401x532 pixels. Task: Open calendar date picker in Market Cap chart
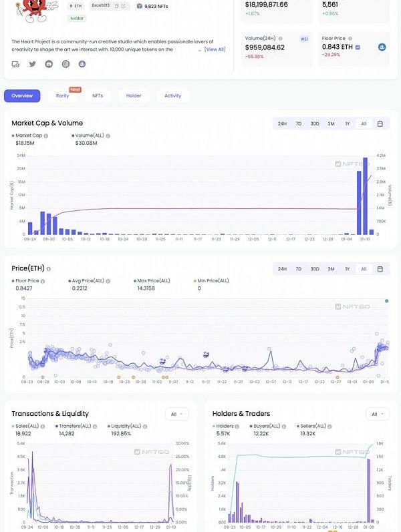[380, 123]
